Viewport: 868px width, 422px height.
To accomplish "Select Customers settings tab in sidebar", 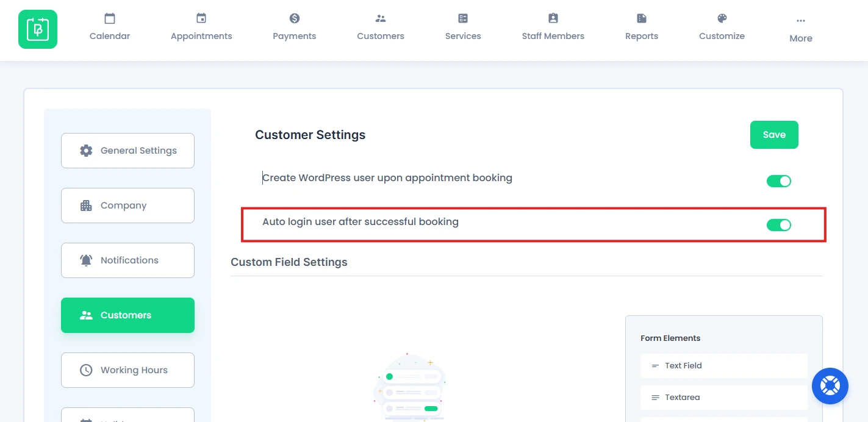I will tap(127, 315).
